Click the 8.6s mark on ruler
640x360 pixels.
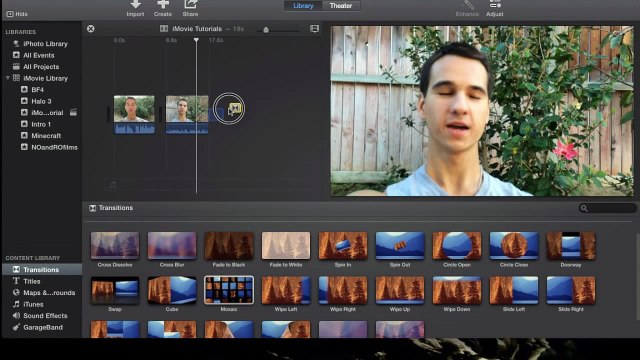point(171,40)
